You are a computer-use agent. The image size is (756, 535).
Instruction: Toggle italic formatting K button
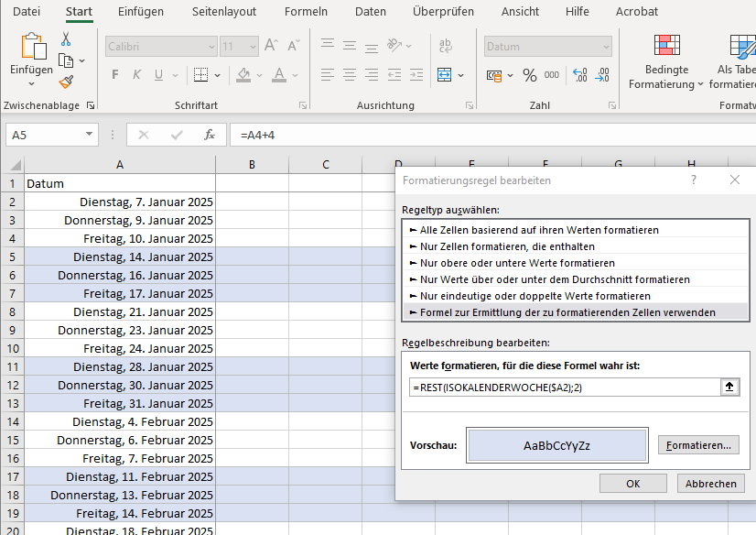137,75
